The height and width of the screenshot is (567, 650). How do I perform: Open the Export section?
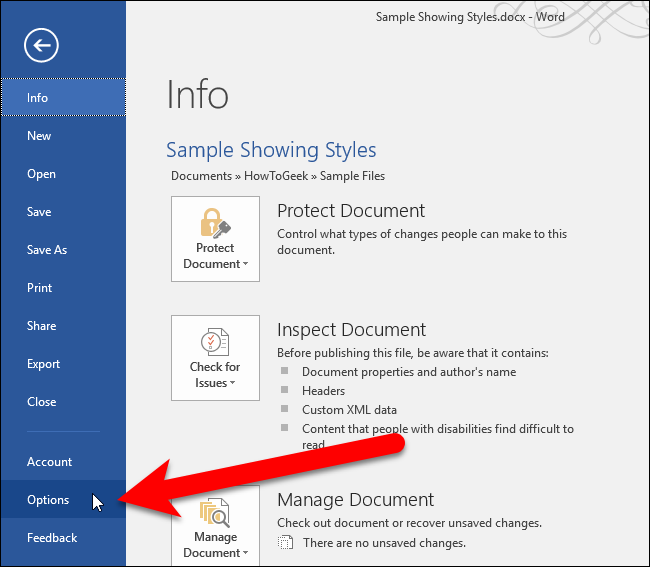pyautogui.click(x=43, y=364)
